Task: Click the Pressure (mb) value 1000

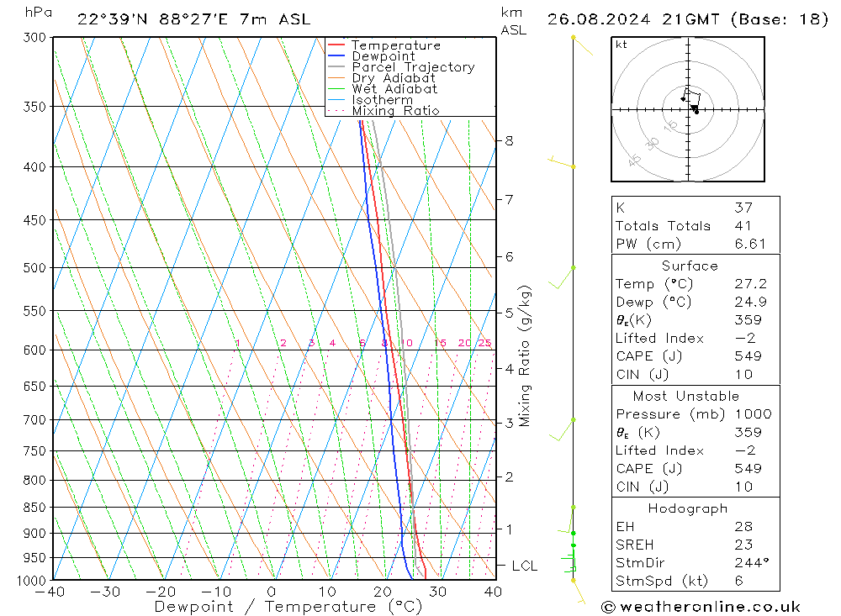Action: pyautogui.click(x=753, y=414)
